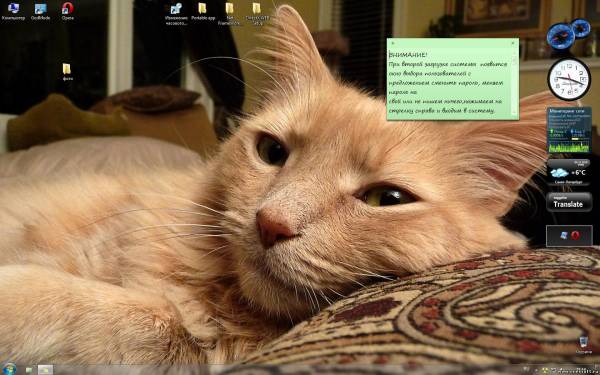Viewport: 600px width, 375px height.
Task: Click the Translate gadget button
Action: click(x=569, y=202)
